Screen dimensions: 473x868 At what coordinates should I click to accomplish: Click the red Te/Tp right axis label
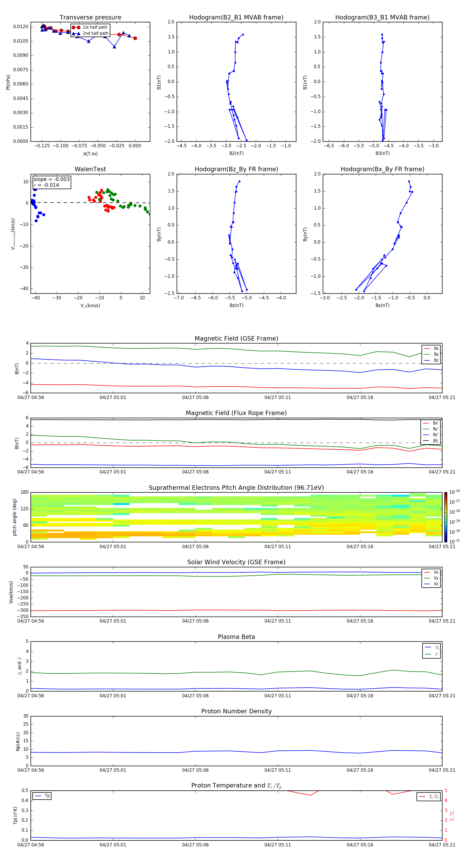[x=453, y=815]
